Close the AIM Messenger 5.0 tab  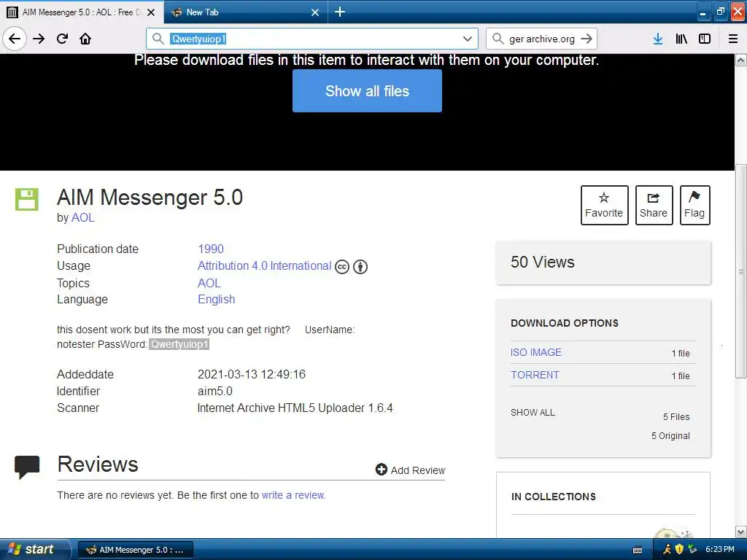pyautogui.click(x=151, y=12)
